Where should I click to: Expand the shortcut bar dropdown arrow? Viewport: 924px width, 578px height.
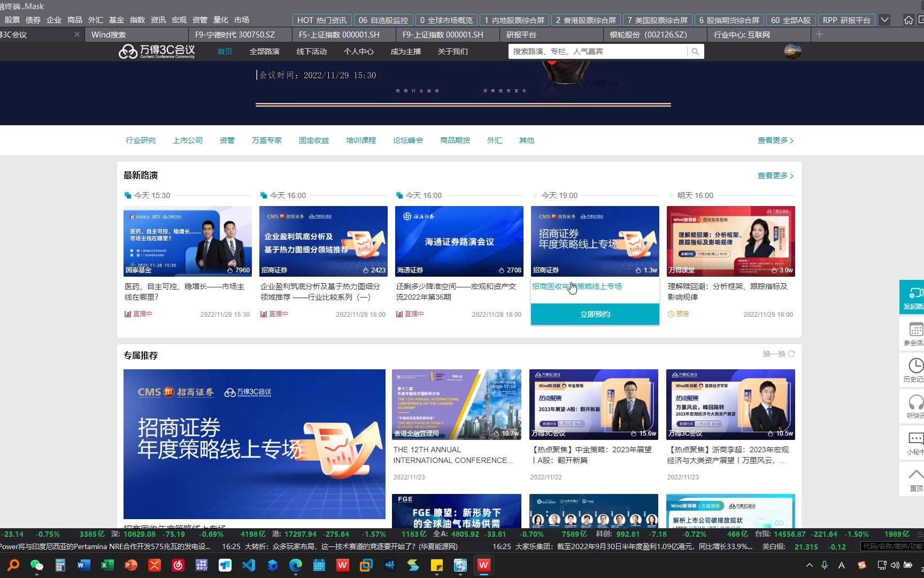point(885,20)
